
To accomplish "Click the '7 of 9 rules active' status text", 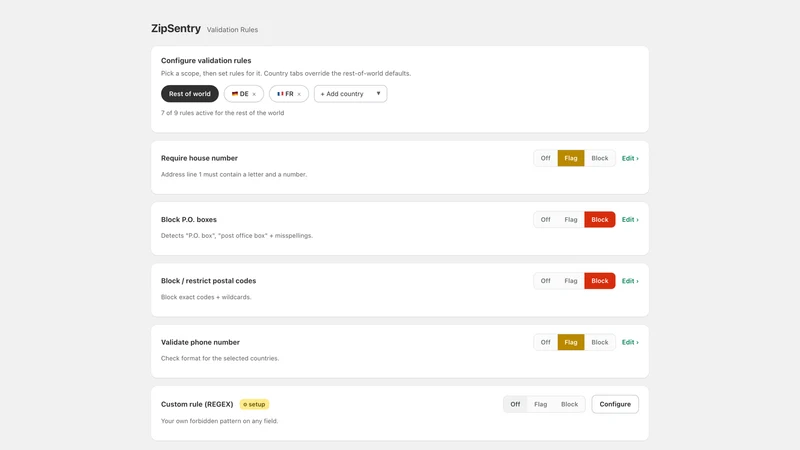I will pos(222,113).
